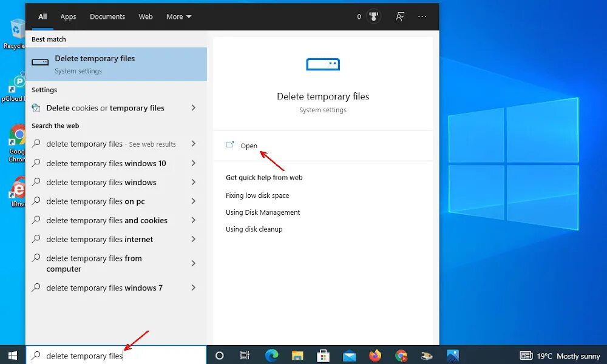This screenshot has height=364, width=607.
Task: Click the Task View taskbar icon
Action: click(245, 355)
